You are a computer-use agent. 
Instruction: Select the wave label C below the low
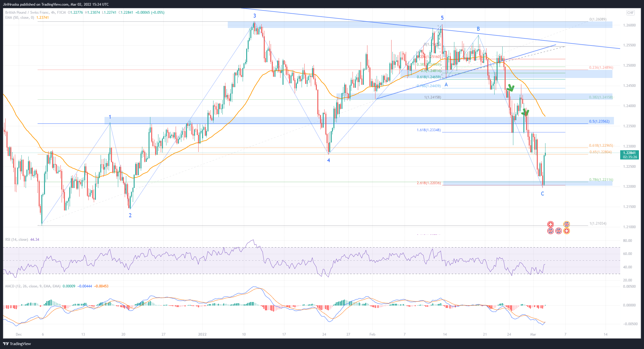point(542,194)
